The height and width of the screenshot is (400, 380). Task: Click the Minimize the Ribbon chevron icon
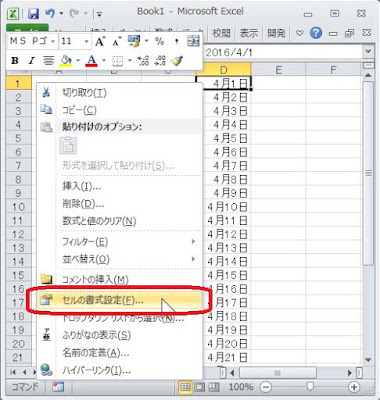(299, 33)
